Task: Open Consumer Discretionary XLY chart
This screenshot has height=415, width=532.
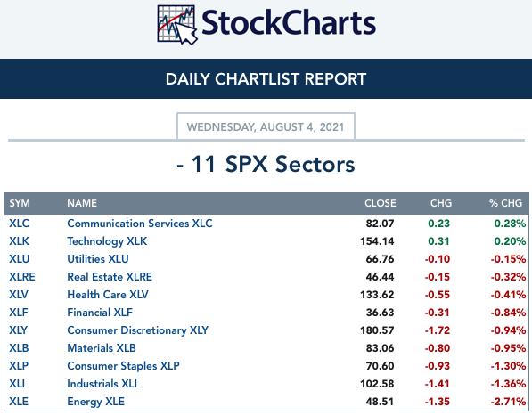Action: pos(138,330)
